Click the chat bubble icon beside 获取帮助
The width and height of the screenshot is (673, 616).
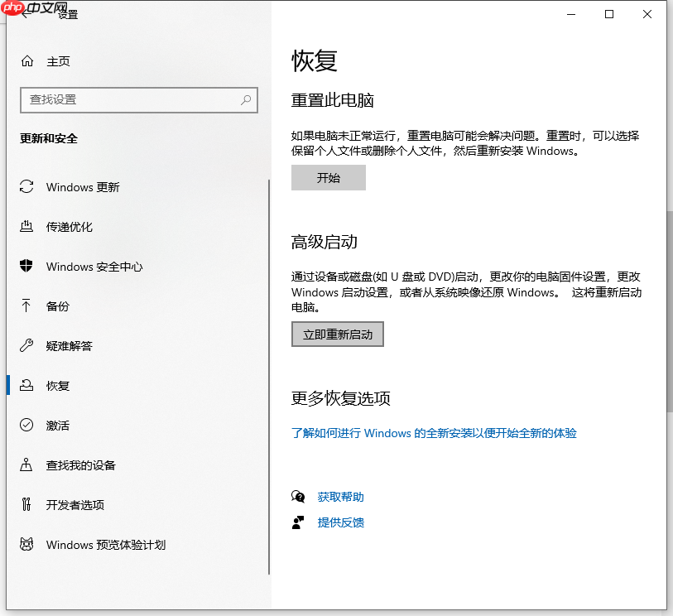pyautogui.click(x=298, y=497)
